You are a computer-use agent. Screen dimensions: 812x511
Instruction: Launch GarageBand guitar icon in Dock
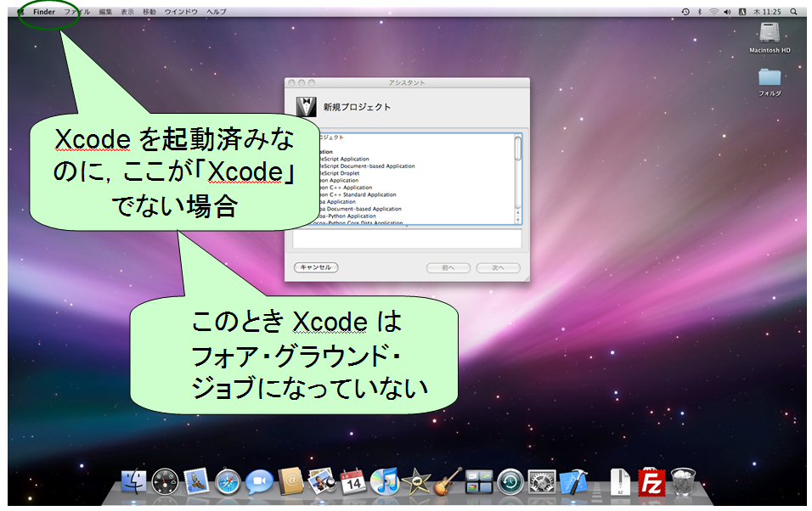pyautogui.click(x=448, y=481)
